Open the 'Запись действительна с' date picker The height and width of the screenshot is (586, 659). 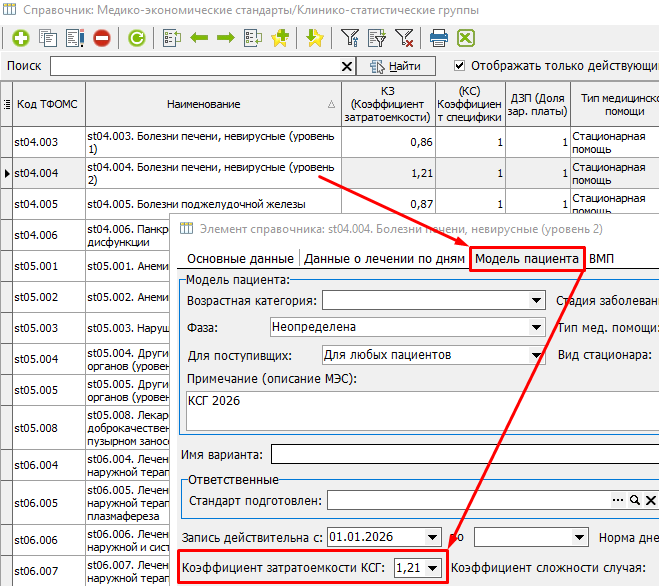[x=432, y=537]
